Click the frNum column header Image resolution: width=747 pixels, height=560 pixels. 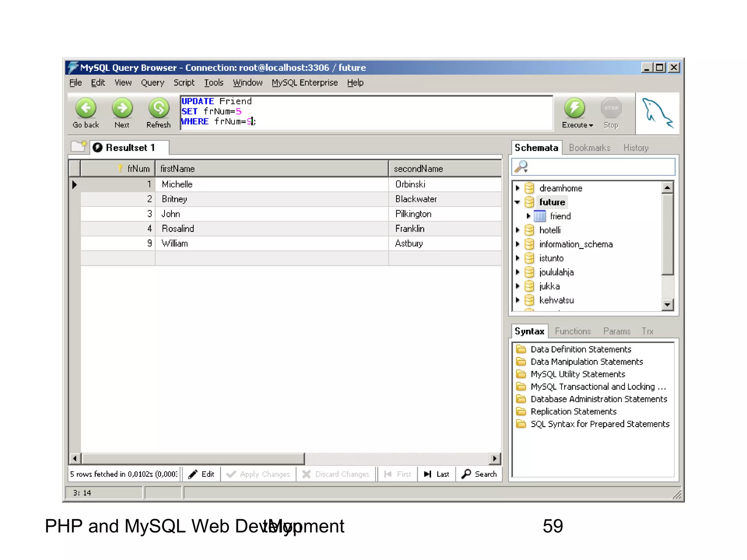click(x=118, y=169)
